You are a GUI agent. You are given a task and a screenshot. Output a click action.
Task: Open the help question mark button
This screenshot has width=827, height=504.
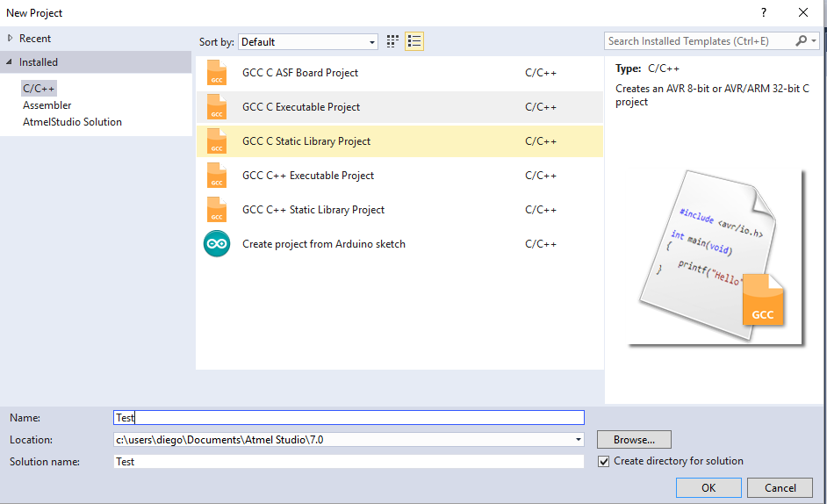tap(764, 12)
